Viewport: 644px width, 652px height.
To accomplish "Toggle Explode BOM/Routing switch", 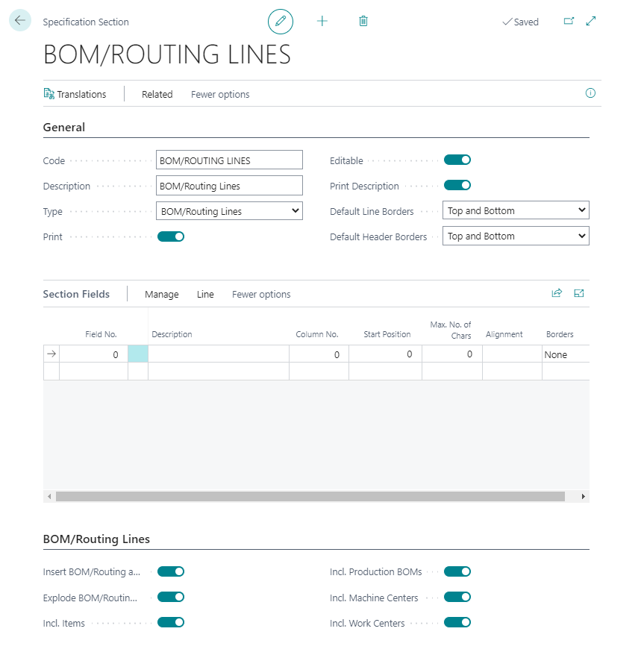I will pyautogui.click(x=171, y=597).
